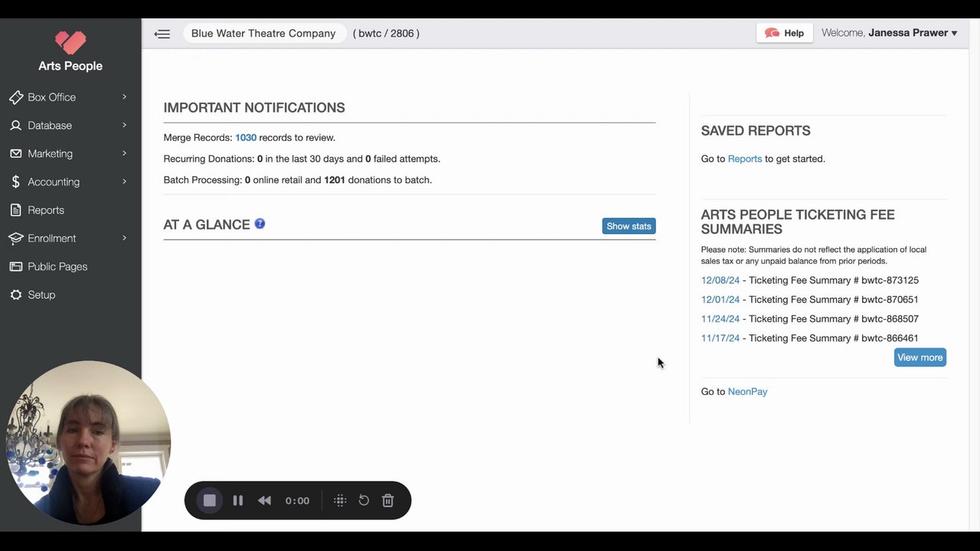The height and width of the screenshot is (551, 980).
Task: Click the Show stats button
Action: [629, 226]
